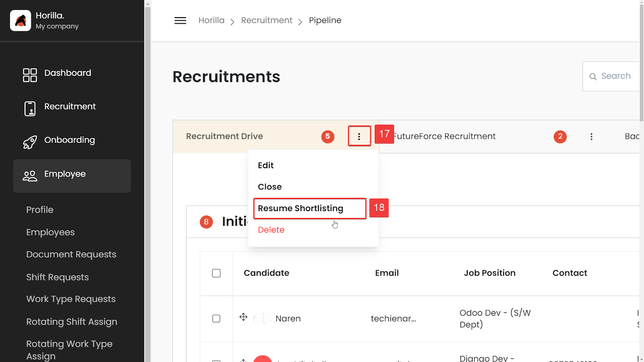Click the Candidate column header
The height and width of the screenshot is (362, 644).
[266, 273]
